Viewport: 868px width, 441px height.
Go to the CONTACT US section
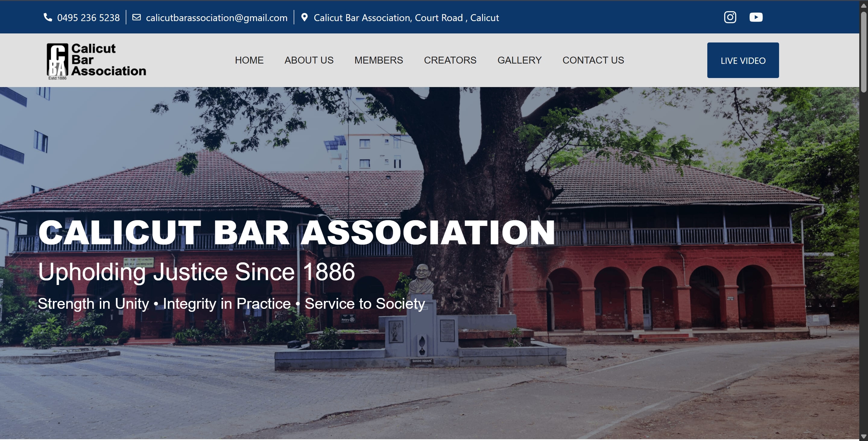593,60
